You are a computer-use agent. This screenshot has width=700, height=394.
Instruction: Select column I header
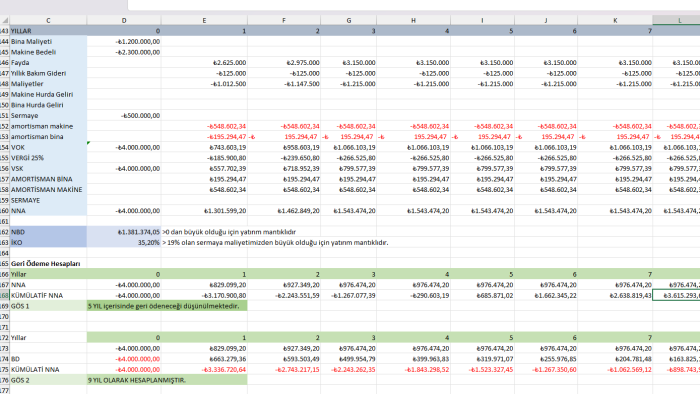pyautogui.click(x=482, y=21)
